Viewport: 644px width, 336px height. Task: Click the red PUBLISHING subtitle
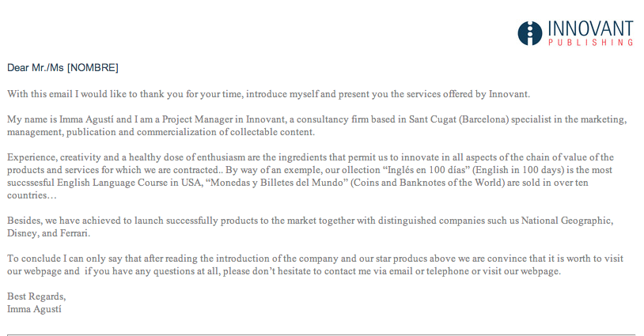591,42
